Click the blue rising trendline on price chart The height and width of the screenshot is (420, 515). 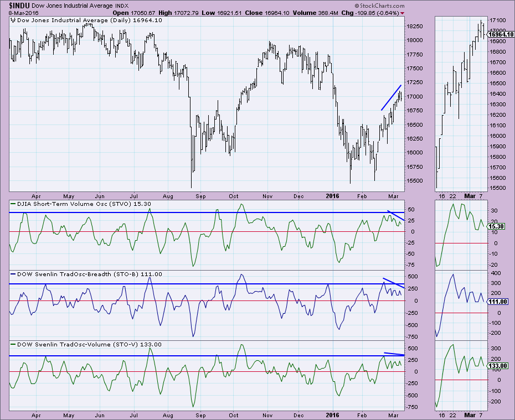pos(391,98)
